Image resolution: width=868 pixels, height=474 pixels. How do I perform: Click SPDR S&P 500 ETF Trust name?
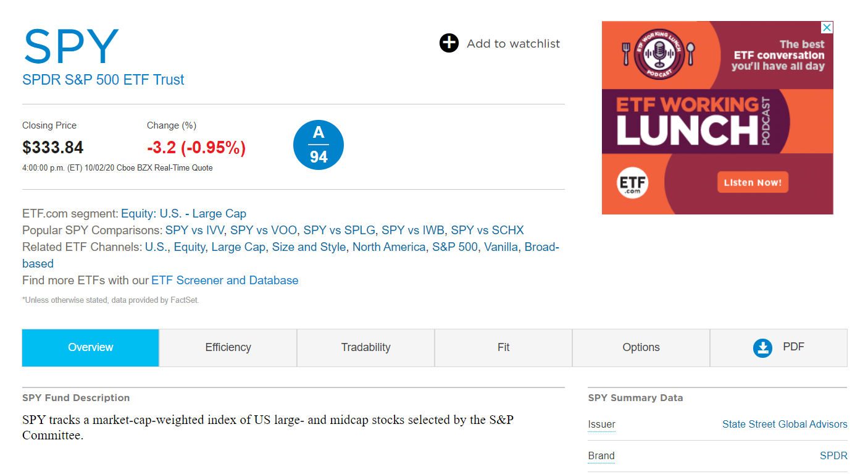click(103, 80)
